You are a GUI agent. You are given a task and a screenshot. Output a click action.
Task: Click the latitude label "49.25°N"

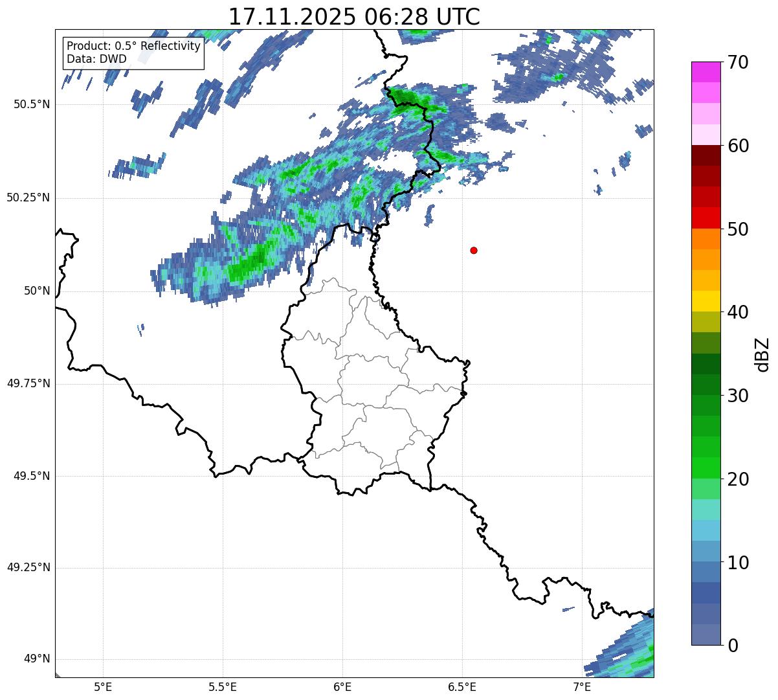pyautogui.click(x=28, y=568)
